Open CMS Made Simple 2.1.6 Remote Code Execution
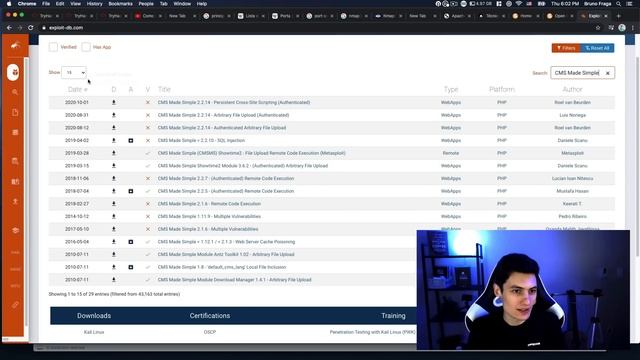The width and height of the screenshot is (640, 360). [x=209, y=204]
